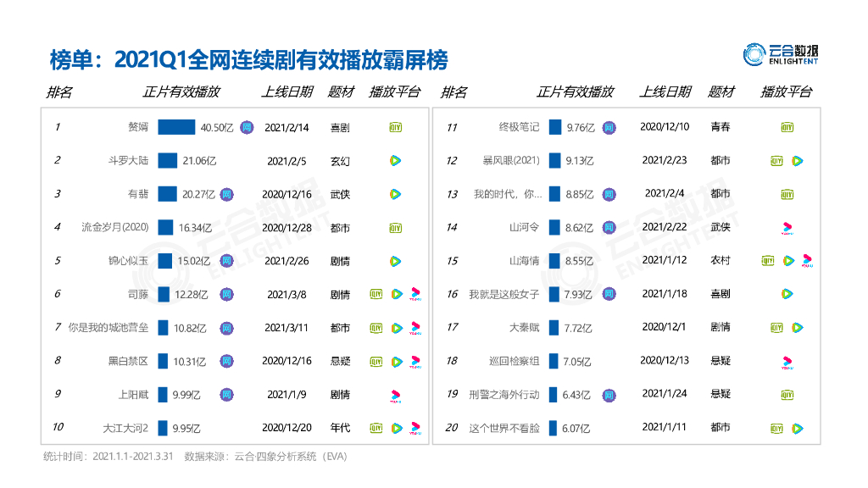Click the iQIYI icon in the 赘婿 row
This screenshot has width=868, height=488.
[x=395, y=127]
